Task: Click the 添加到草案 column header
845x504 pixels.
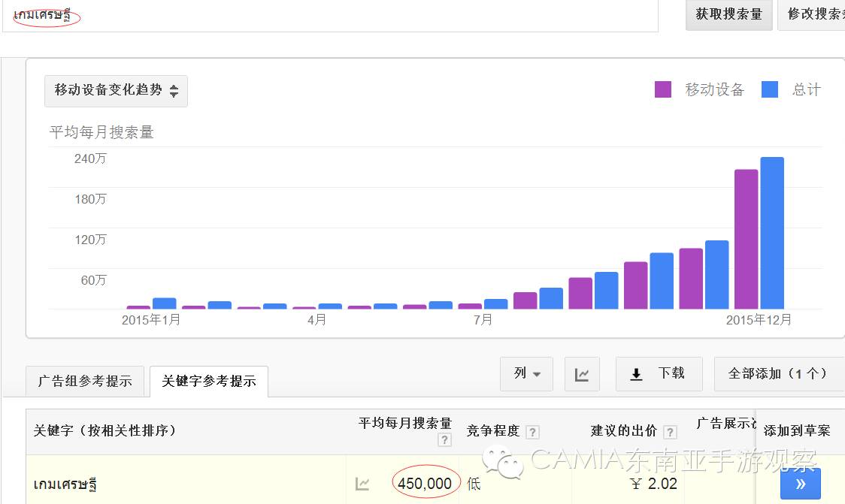Action: (796, 431)
